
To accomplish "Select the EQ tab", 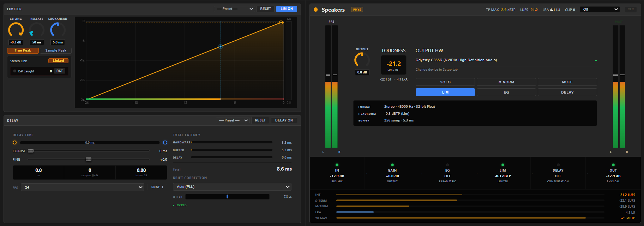I will click(x=506, y=92).
